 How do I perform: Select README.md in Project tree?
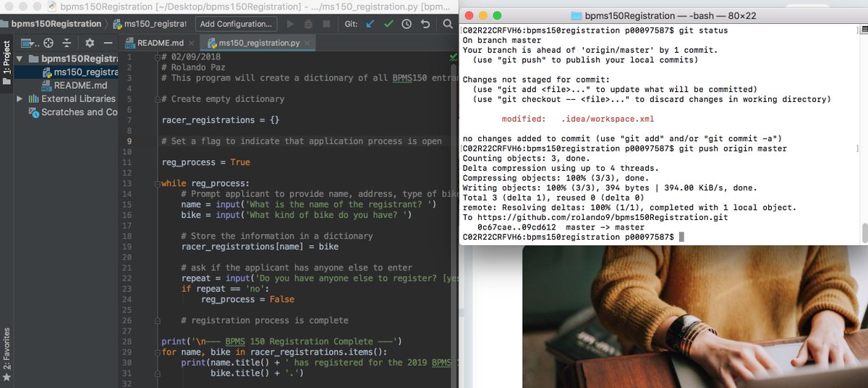pos(75,85)
